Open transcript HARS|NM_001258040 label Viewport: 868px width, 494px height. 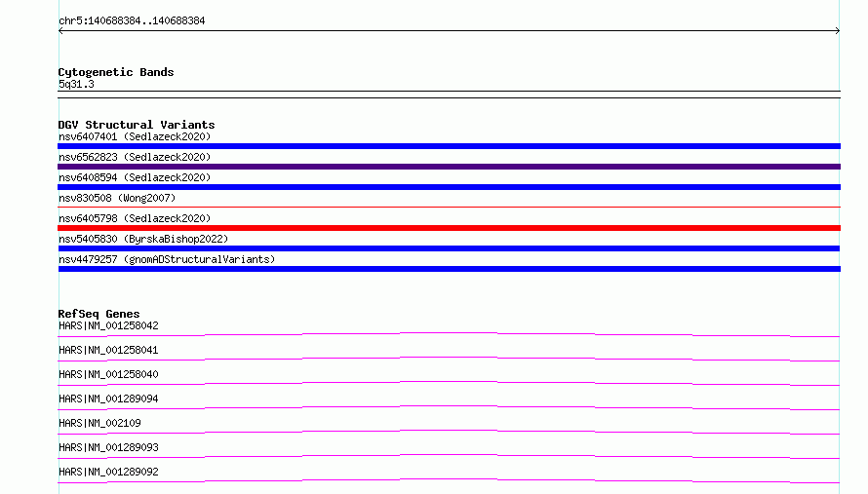(x=108, y=374)
